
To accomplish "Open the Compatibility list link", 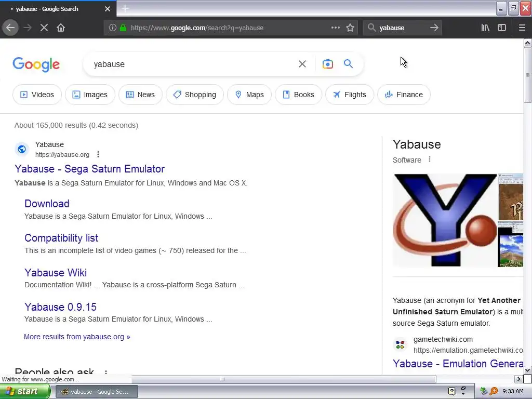I will [x=61, y=238].
